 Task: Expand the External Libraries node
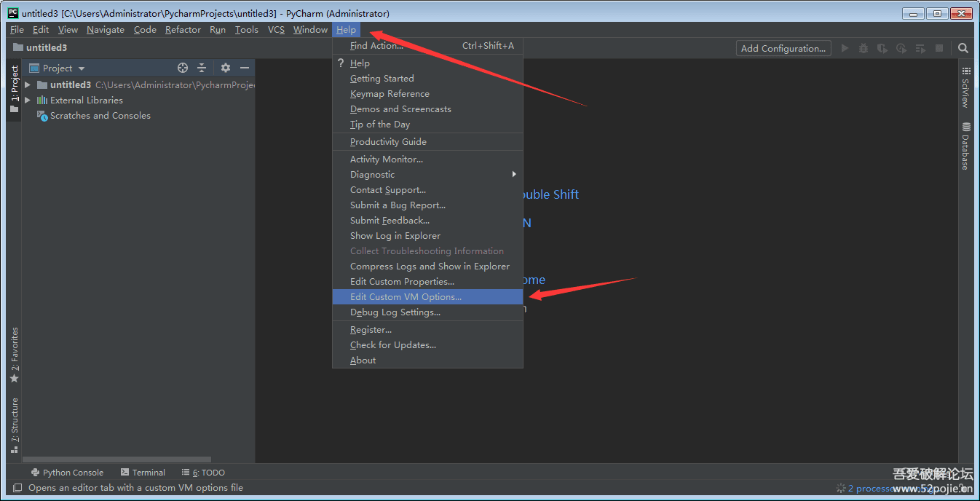[x=28, y=100]
